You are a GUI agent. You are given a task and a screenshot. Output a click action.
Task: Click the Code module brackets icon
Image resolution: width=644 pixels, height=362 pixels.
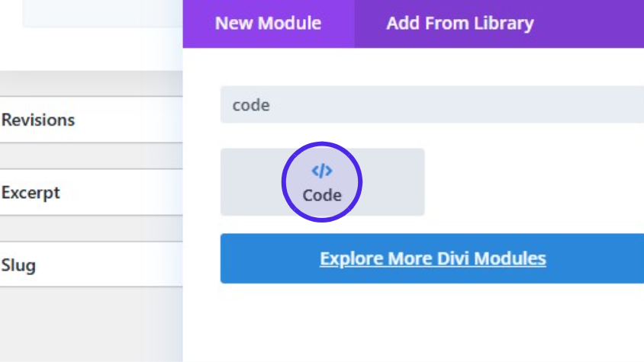pyautogui.click(x=322, y=171)
